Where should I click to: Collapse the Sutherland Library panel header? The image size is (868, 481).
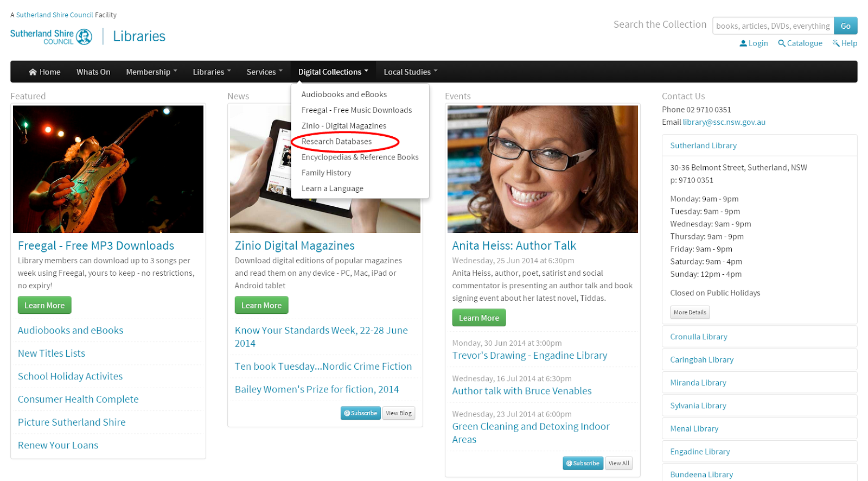tap(759, 145)
